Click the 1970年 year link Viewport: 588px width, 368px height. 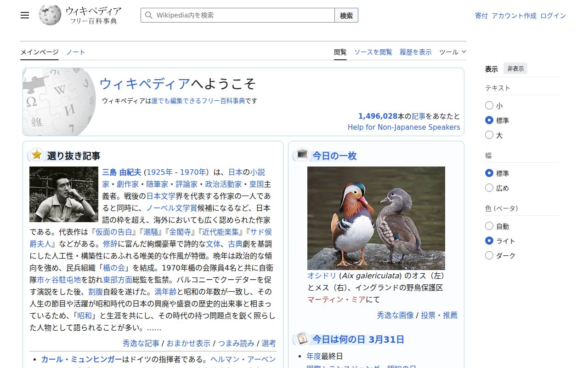(193, 172)
